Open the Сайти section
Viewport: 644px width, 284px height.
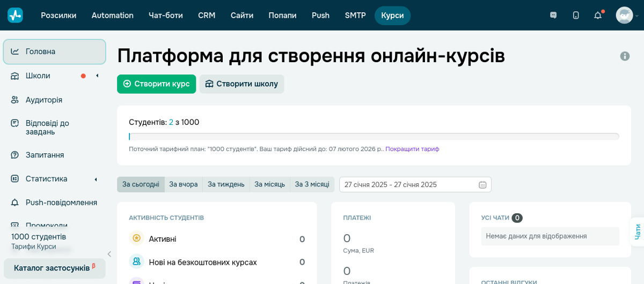242,16
